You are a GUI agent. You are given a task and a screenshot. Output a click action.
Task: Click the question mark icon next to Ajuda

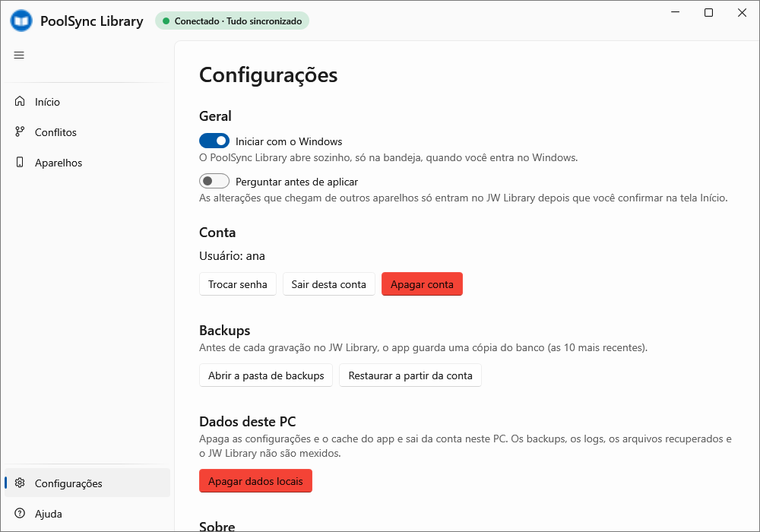coord(20,514)
